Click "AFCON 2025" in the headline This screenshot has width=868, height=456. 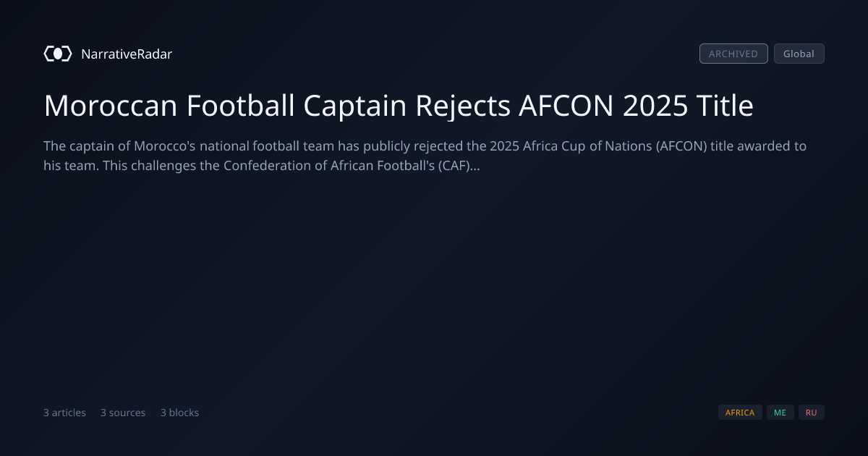pyautogui.click(x=603, y=106)
